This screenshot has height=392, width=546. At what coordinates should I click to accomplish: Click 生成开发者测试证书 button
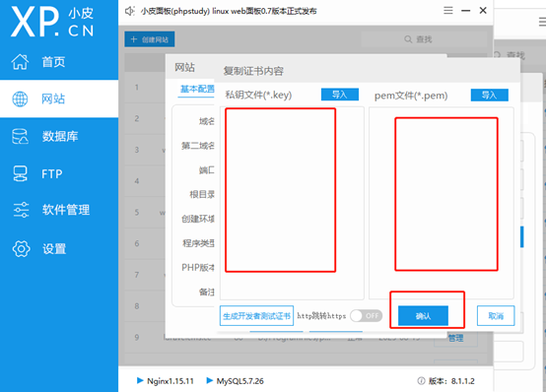tap(256, 316)
